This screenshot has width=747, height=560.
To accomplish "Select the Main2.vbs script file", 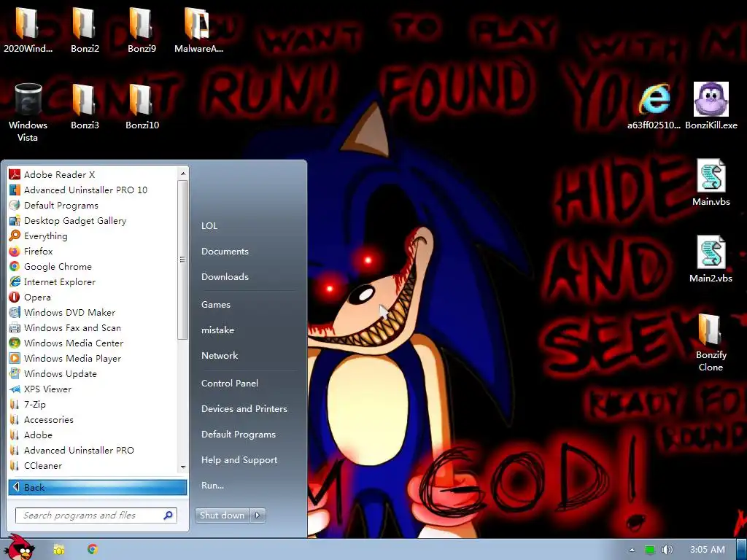I will pyautogui.click(x=711, y=260).
